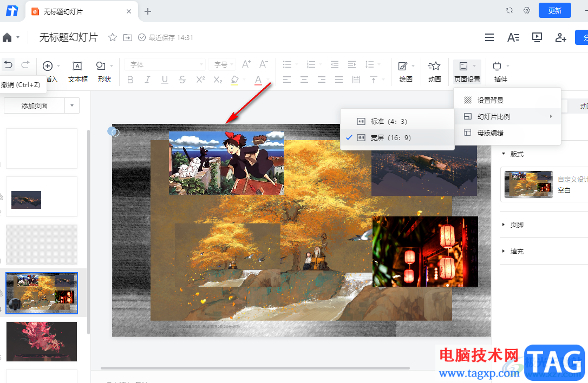Image resolution: width=588 pixels, height=383 pixels.
Task: Click the slide panel vertical scrollbar
Action: tap(88, 232)
